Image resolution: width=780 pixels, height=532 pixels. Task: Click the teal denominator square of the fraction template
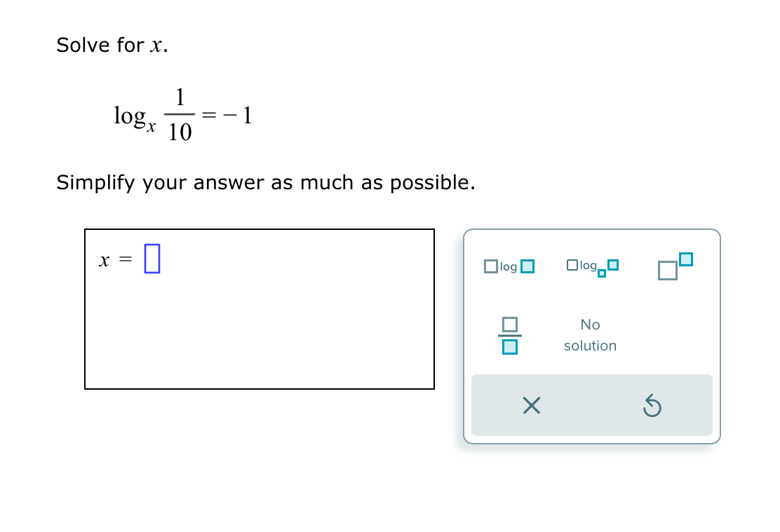509,346
